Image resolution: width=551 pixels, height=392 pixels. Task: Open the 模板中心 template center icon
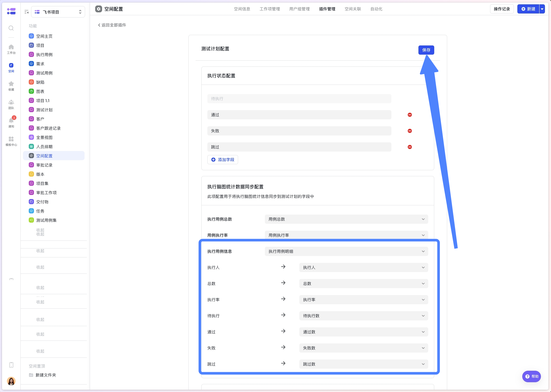pyautogui.click(x=11, y=141)
